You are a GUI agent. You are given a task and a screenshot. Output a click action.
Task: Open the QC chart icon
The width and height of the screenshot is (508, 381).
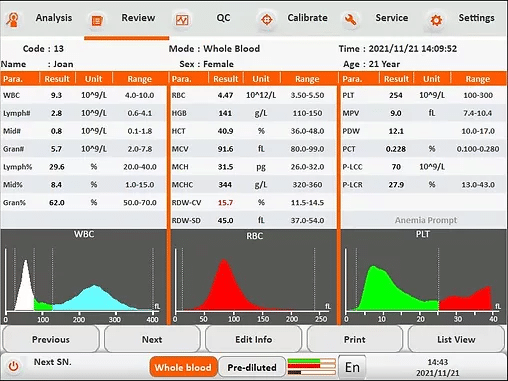[x=182, y=20]
